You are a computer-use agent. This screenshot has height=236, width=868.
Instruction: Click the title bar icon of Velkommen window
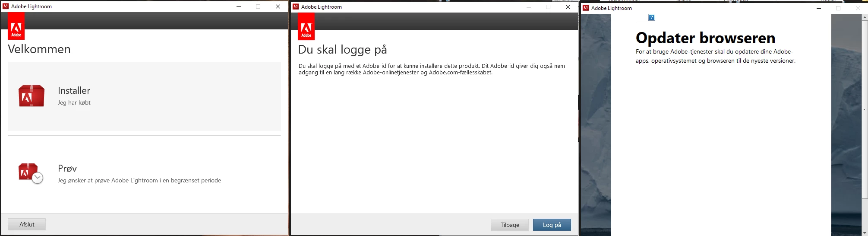[6, 6]
